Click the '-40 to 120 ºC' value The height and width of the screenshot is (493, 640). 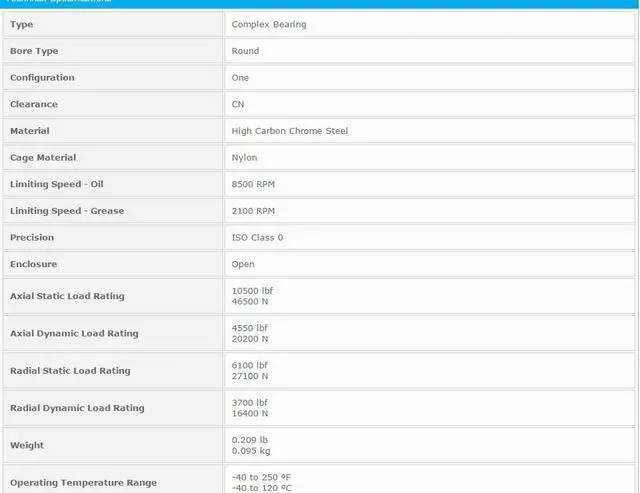pyautogui.click(x=261, y=488)
